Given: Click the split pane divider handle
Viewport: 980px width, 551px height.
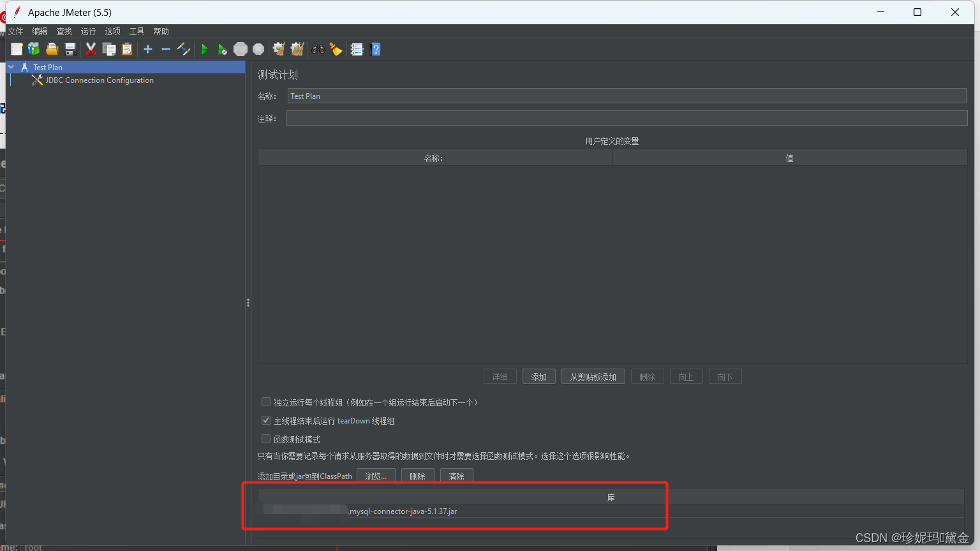Looking at the screenshot, I should click(248, 303).
